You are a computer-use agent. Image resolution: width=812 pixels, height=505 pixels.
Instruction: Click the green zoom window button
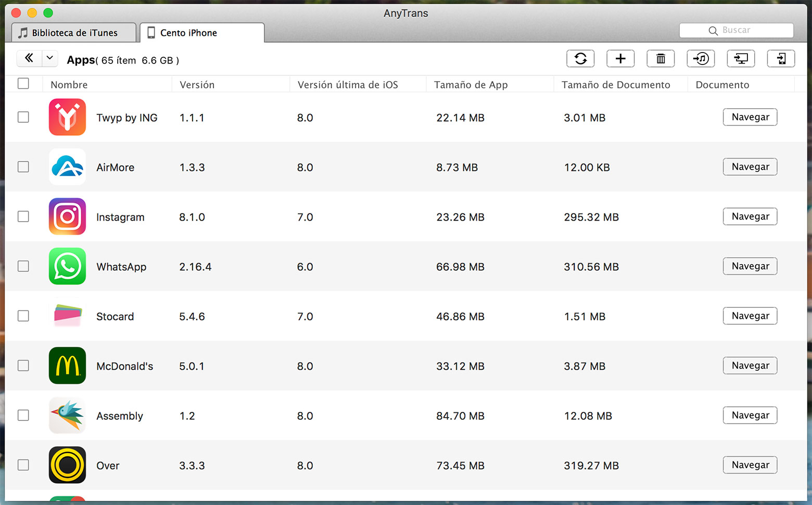[x=48, y=13]
